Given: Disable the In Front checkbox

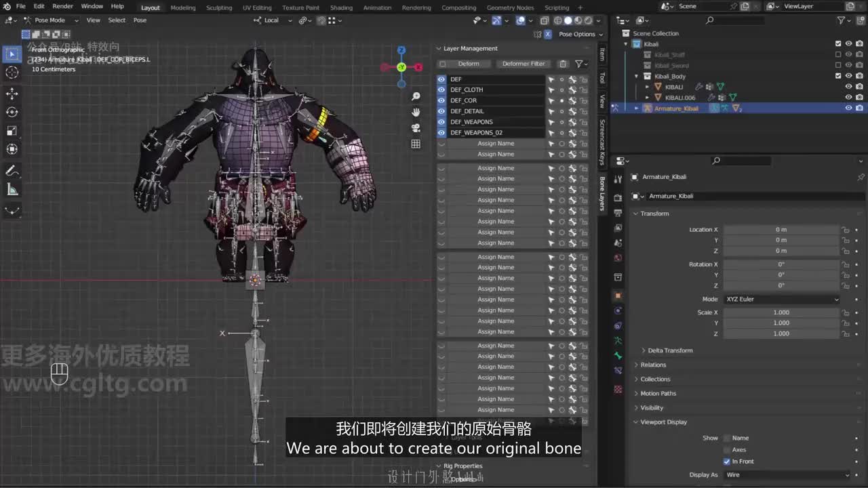Looking at the screenshot, I should [x=727, y=462].
